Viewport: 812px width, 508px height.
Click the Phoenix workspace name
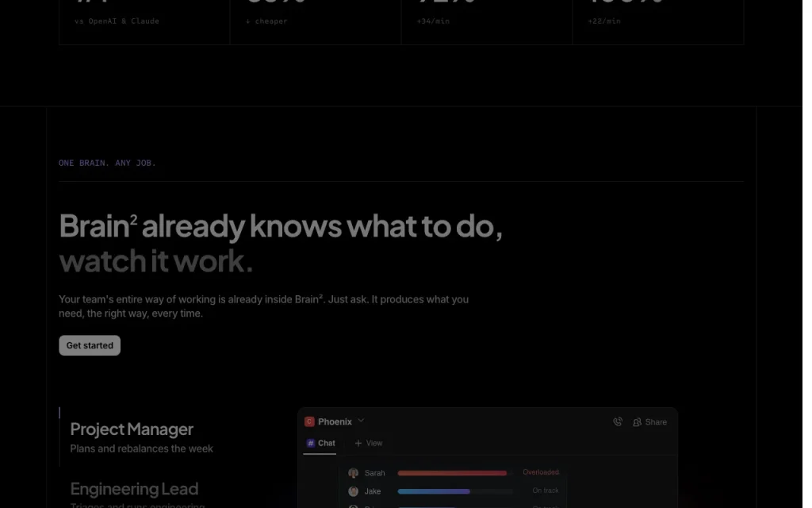pos(335,421)
